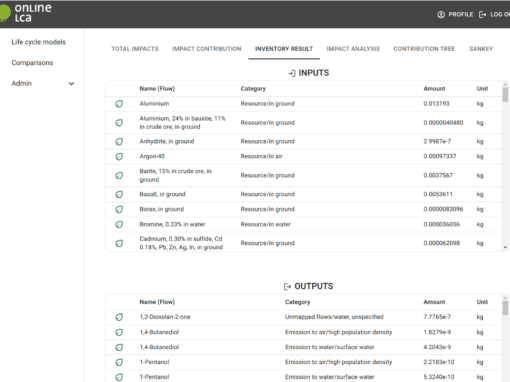Click Unit header in Inputs table
Screen dimensions: 510x382
482,89
